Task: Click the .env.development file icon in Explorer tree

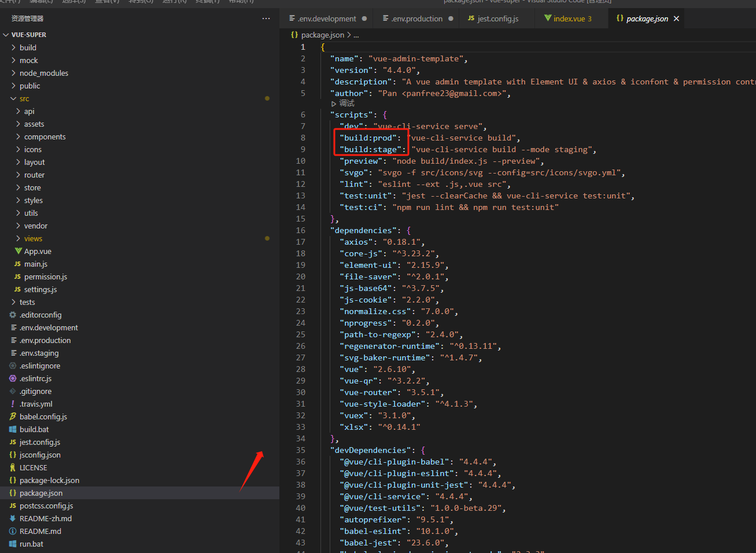Action: pyautogui.click(x=13, y=327)
